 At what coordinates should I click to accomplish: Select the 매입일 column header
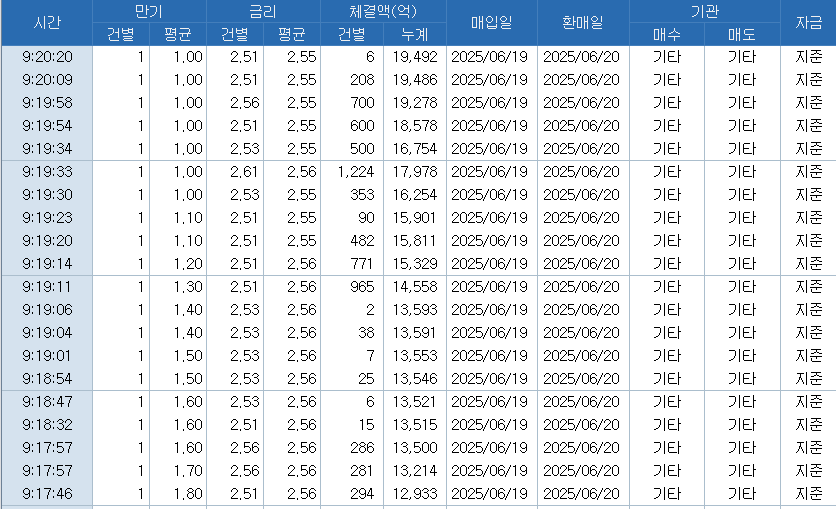[x=490, y=23]
